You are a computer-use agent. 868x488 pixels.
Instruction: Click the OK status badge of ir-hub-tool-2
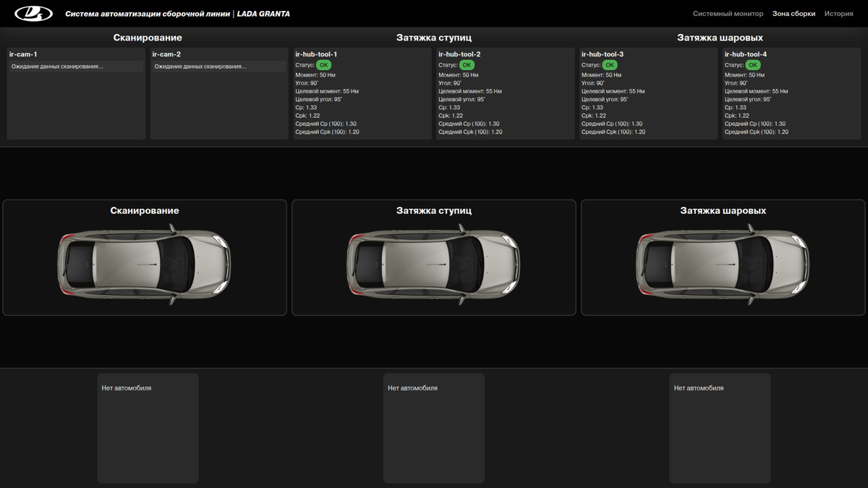467,65
